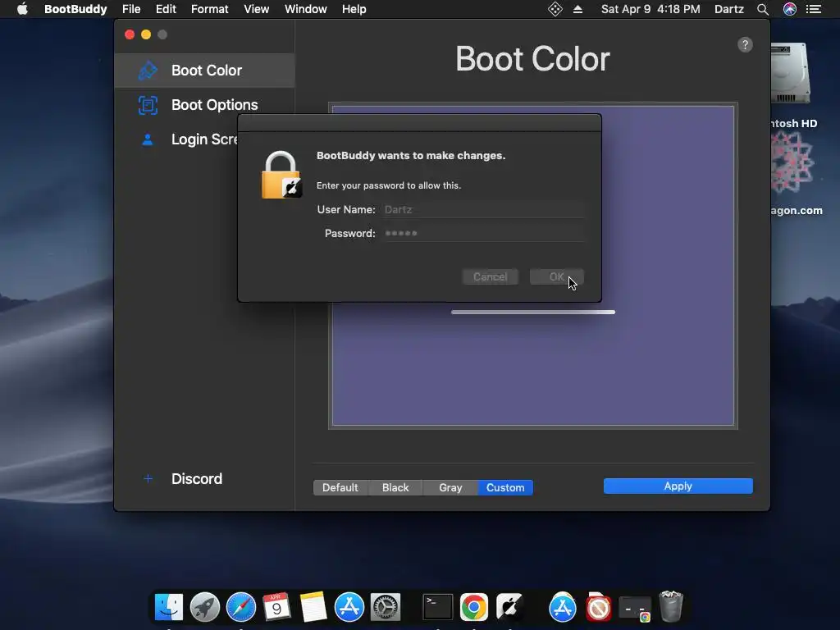Image resolution: width=840 pixels, height=630 pixels.
Task: Select the Gray color segment
Action: (x=450, y=487)
